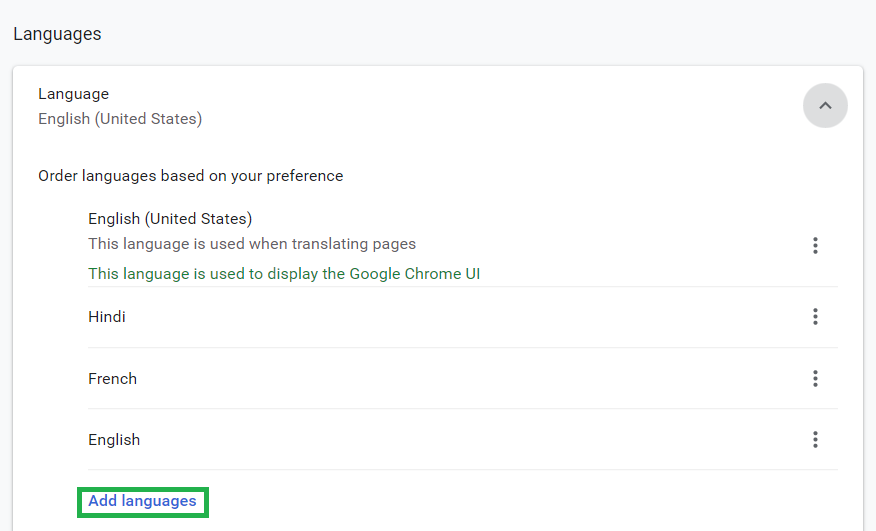This screenshot has width=876, height=531.
Task: Collapse the Language section with chevron button
Action: click(825, 105)
